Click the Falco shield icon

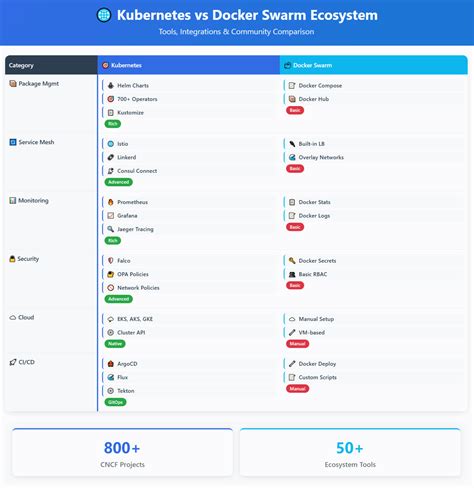[x=111, y=261]
